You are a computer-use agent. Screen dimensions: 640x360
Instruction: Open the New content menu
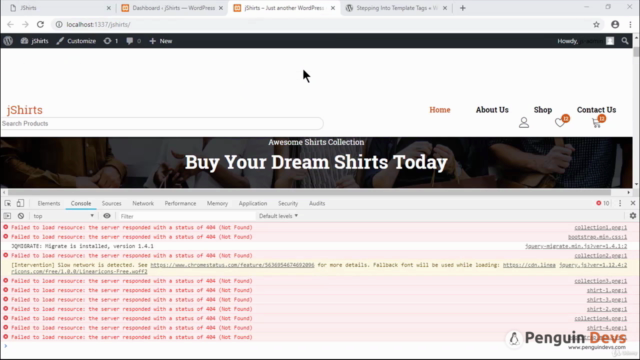click(161, 41)
